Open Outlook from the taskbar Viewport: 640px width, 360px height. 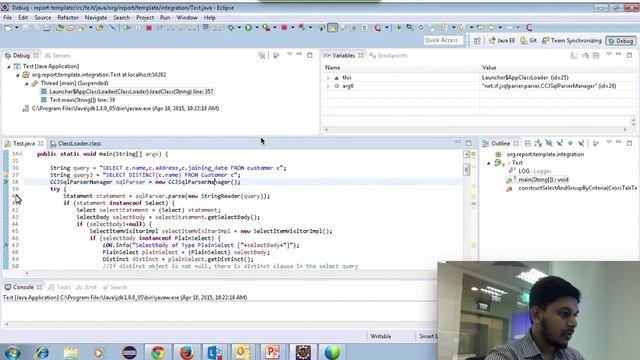pyautogui.click(x=243, y=352)
